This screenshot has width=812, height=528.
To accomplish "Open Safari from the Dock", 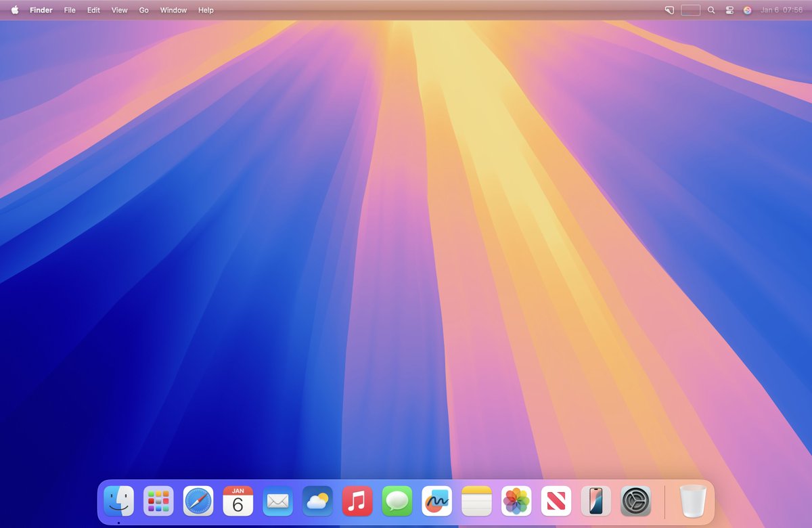I will 198,500.
